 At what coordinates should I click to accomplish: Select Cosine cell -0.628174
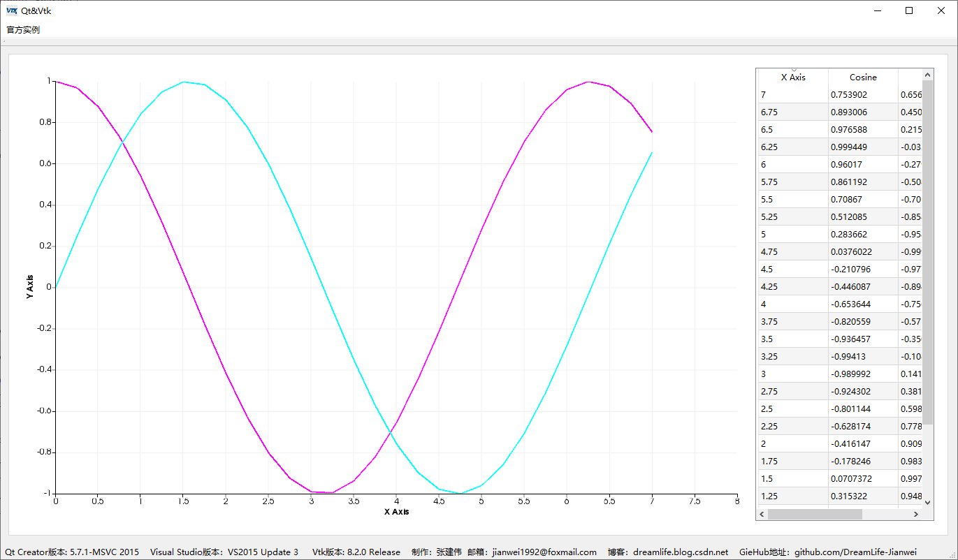click(x=863, y=426)
